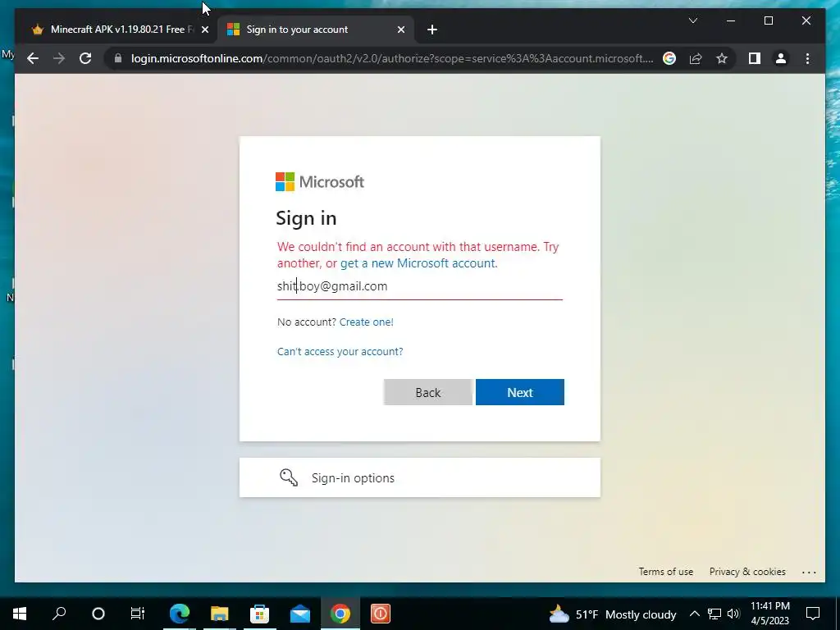Click the Microsoft logo
840x630 pixels.
(x=320, y=181)
